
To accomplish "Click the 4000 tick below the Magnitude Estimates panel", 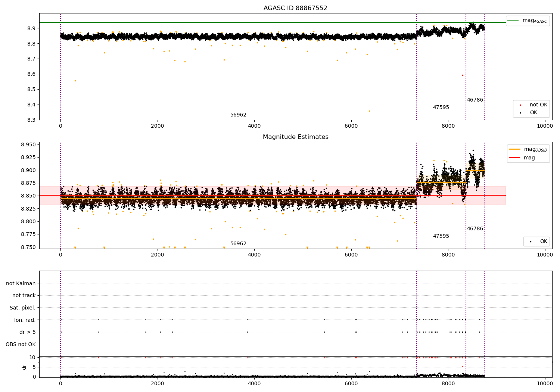I will tap(254, 255).
